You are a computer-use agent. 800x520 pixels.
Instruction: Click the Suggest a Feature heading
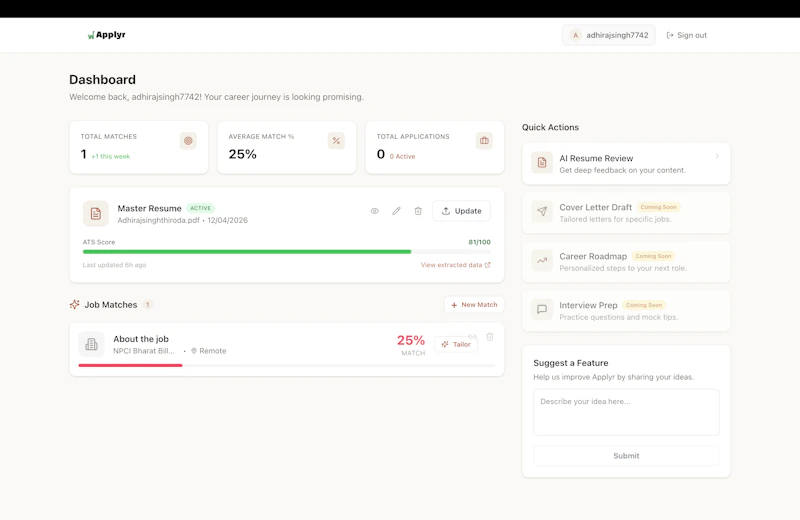(x=570, y=363)
